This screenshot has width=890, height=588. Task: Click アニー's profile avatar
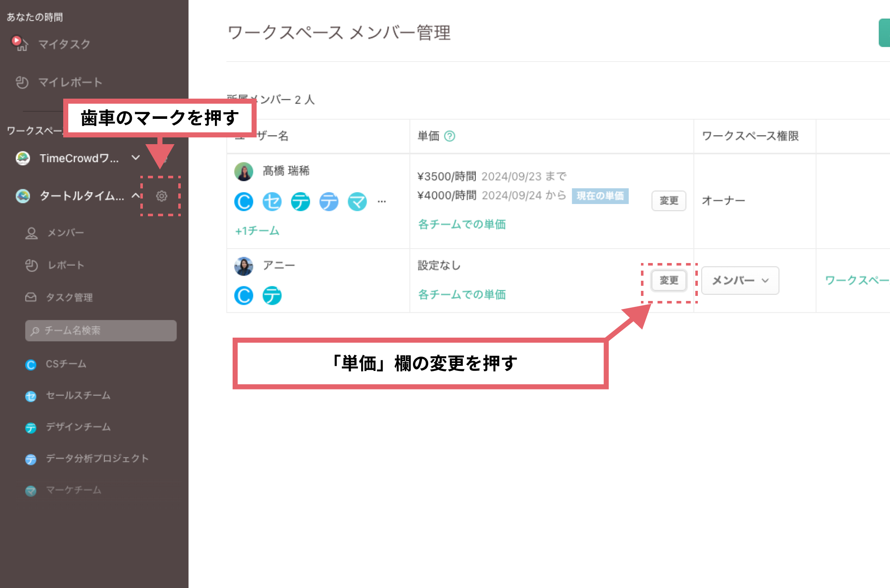click(244, 266)
